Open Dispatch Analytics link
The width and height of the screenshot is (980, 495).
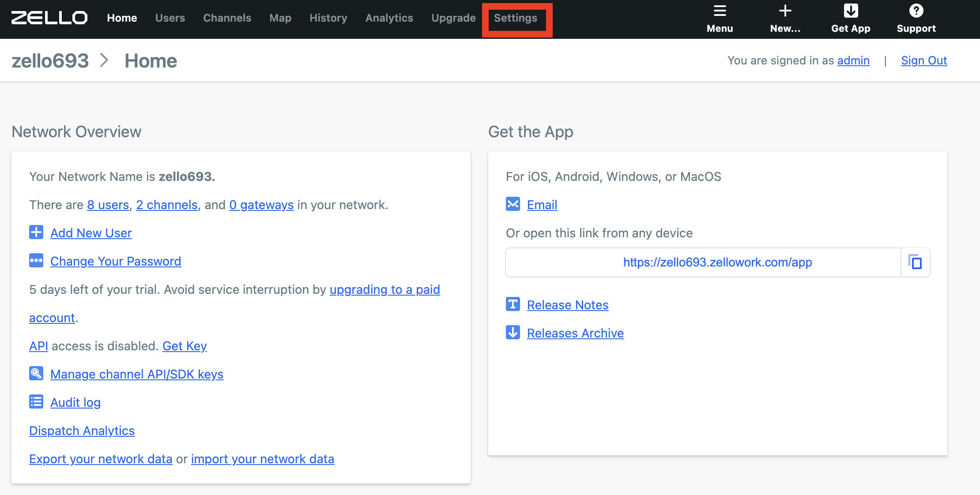click(82, 431)
